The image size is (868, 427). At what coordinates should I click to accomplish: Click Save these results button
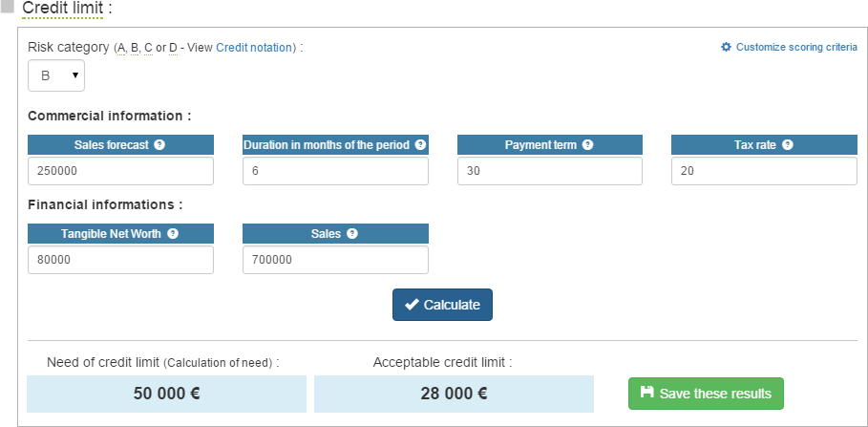706,394
